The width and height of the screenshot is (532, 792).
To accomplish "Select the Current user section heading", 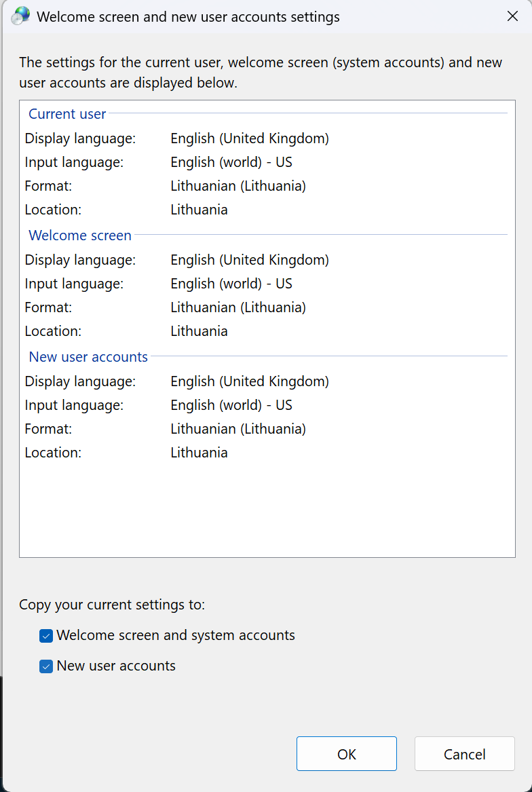I will pos(67,114).
